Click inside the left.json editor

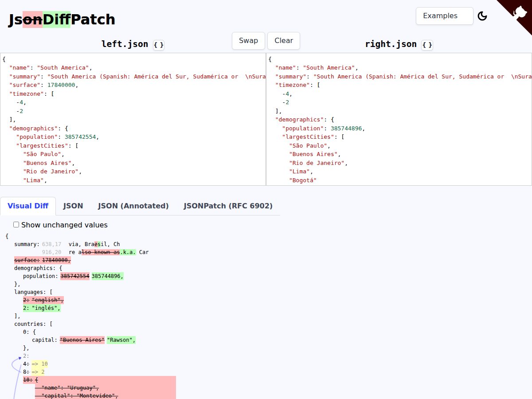[133, 119]
